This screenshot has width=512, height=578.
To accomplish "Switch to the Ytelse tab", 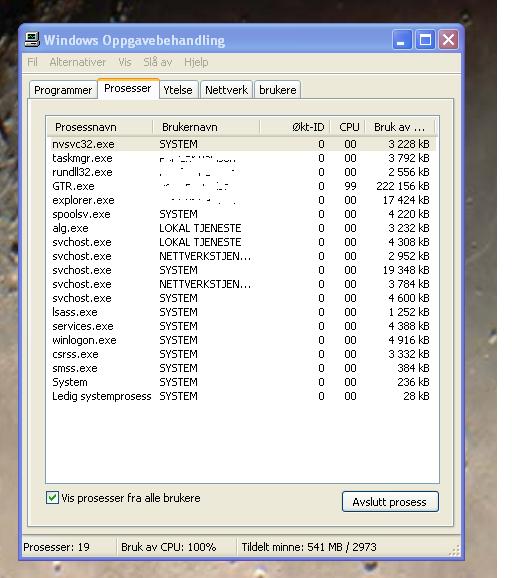I will coord(178,90).
